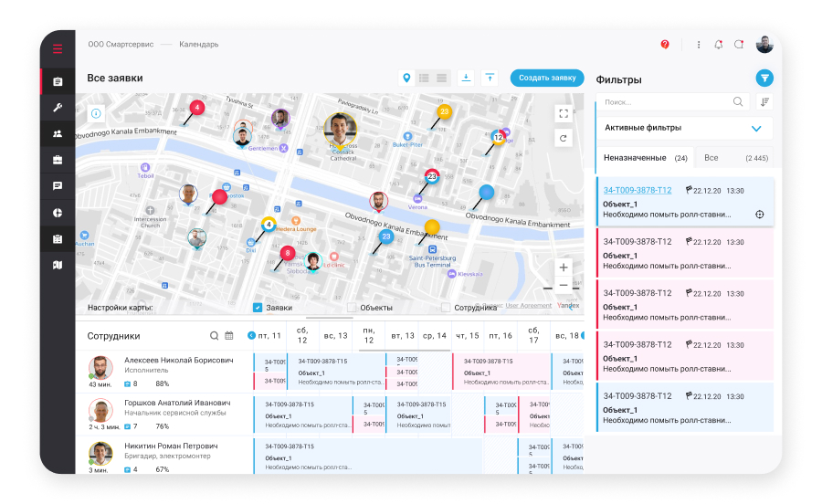Open the checklist clipboard section in sidebar
Screen dimensions: 822x504
(x=58, y=239)
